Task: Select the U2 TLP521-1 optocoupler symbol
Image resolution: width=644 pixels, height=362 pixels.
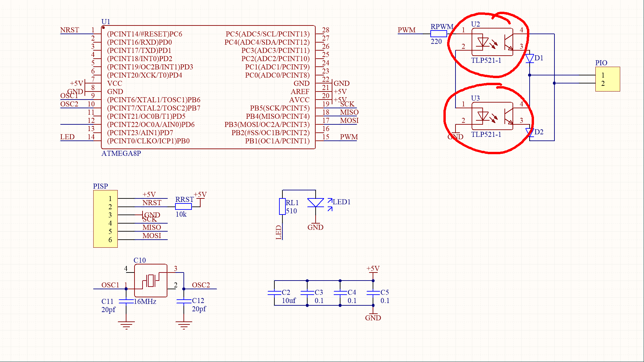Action: [x=492, y=42]
